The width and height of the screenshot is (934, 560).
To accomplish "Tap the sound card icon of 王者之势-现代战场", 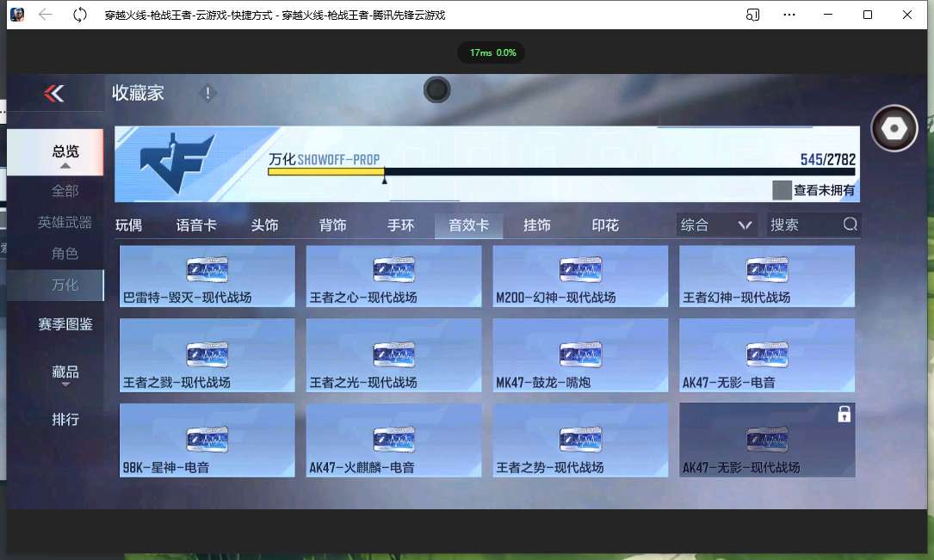I will coord(580,440).
